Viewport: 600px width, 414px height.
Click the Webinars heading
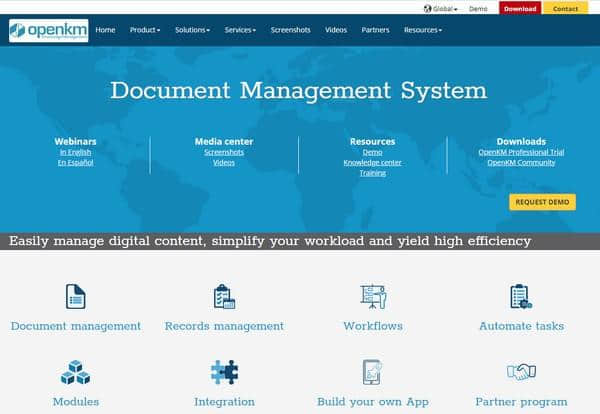[x=75, y=142]
